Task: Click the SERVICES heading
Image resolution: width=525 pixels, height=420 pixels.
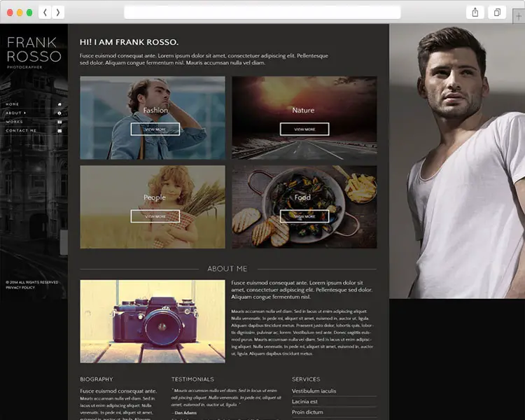Action: [306, 379]
